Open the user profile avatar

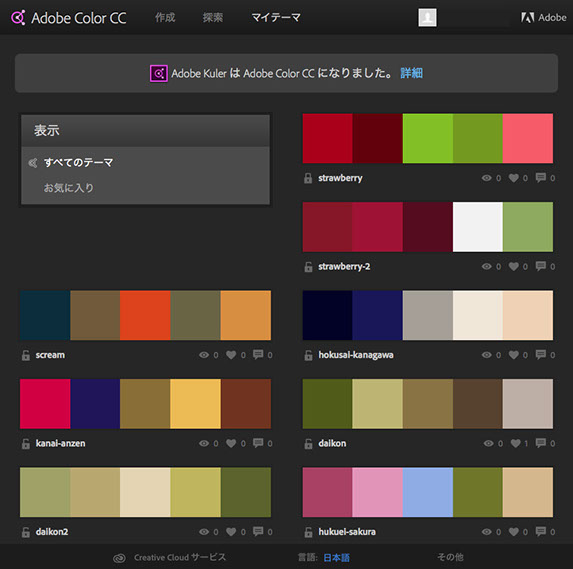[427, 18]
